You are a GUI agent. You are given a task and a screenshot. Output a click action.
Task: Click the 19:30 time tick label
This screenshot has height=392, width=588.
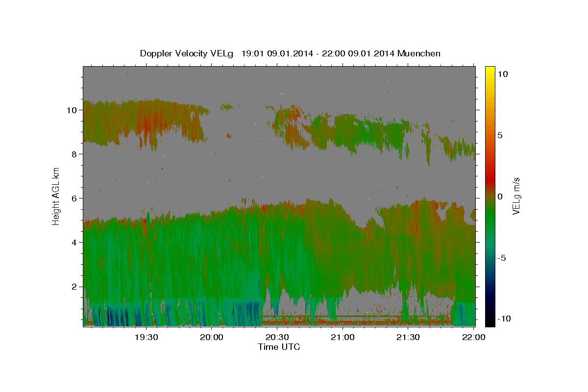click(146, 337)
